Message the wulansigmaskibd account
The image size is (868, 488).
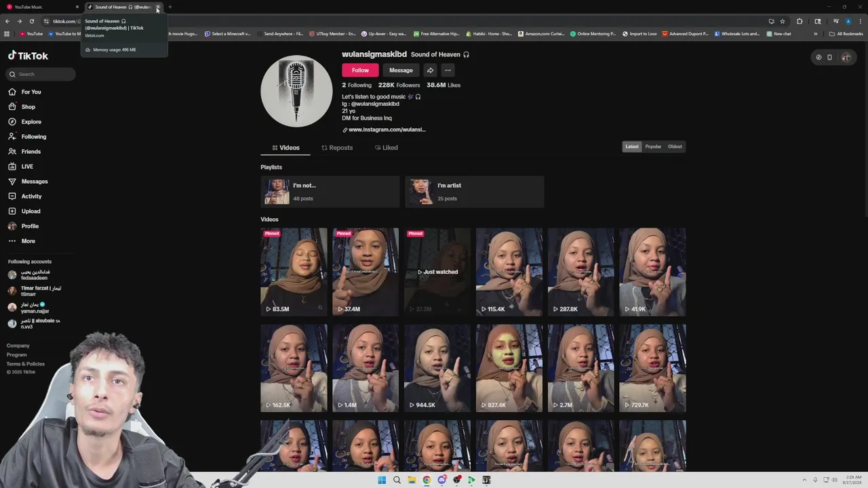click(x=401, y=70)
